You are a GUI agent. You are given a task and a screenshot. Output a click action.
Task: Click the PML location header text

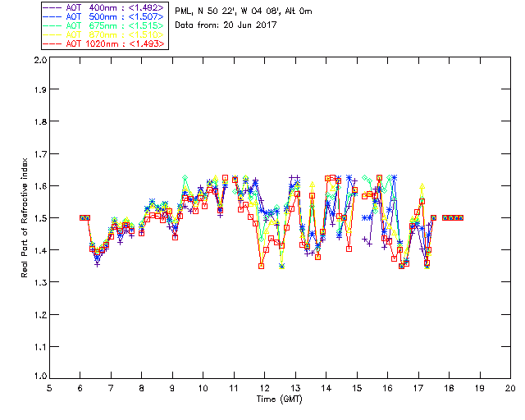tap(244, 11)
